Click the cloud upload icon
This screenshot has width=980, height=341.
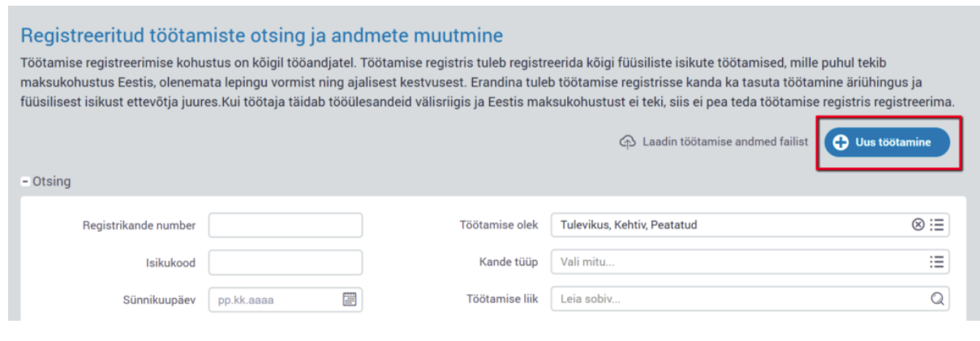click(626, 141)
